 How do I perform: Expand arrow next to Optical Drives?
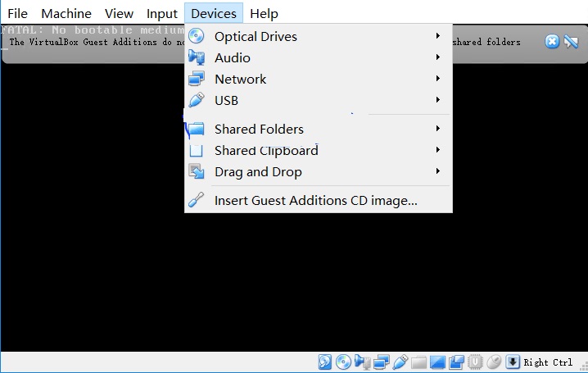[x=437, y=35]
